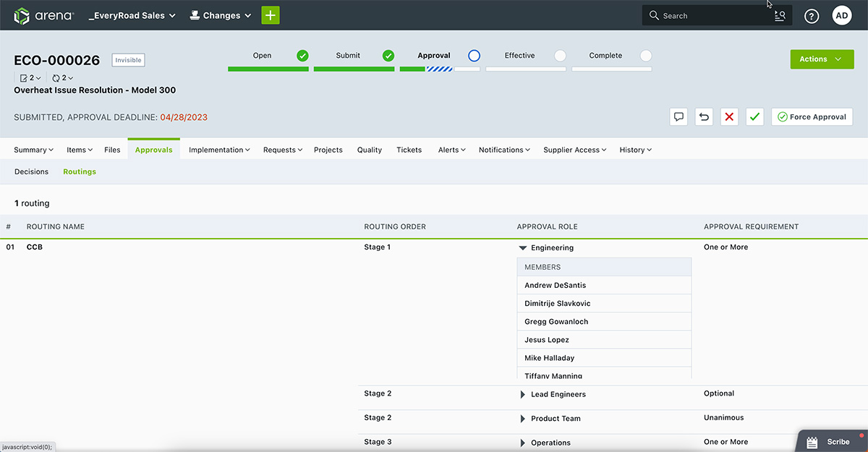Expand the Product Team role

point(523,419)
